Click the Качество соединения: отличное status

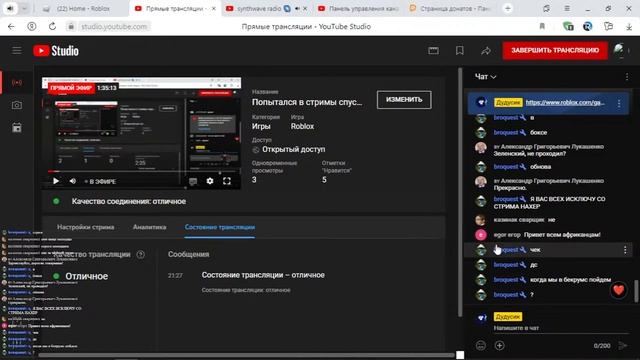tap(129, 201)
